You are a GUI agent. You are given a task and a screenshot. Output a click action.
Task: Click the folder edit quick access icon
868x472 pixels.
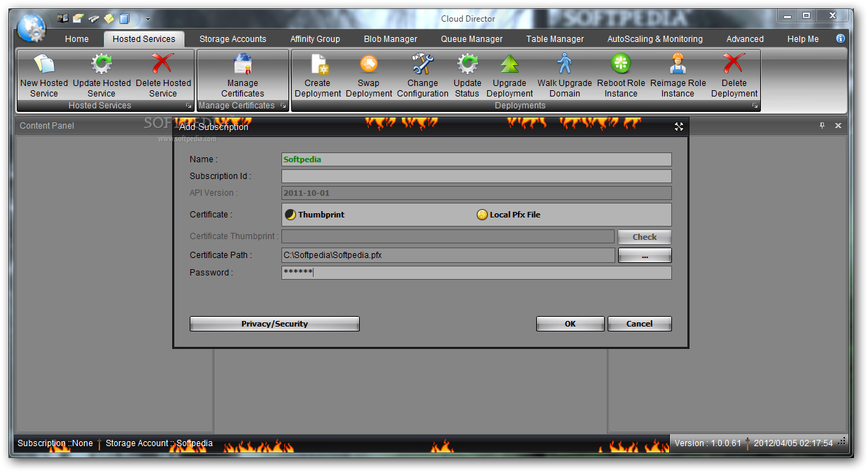click(78, 18)
